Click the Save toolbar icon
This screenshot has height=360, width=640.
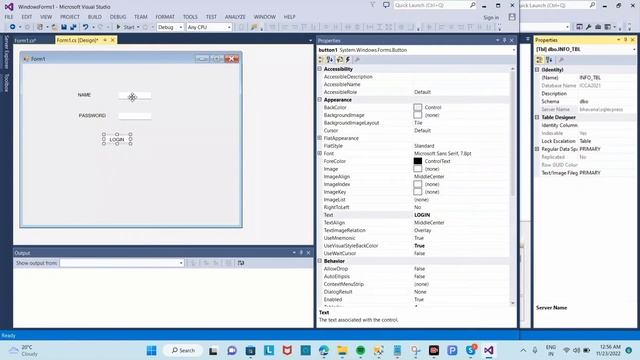pos(64,27)
